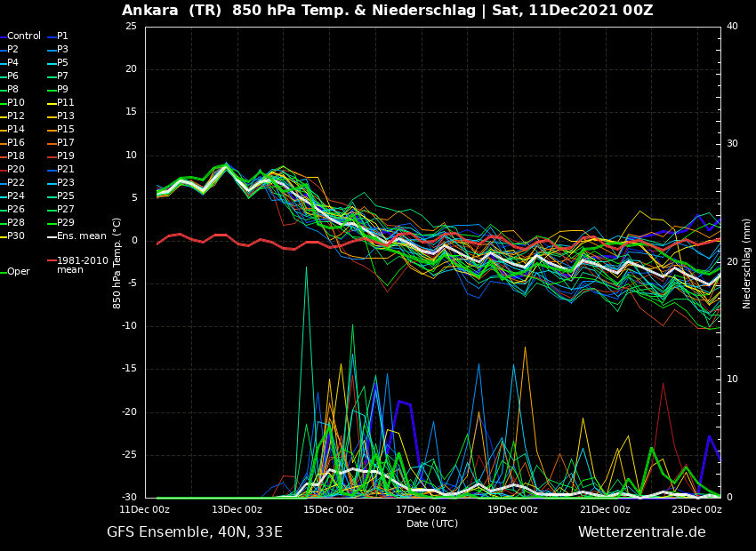Image resolution: width=756 pixels, height=551 pixels.
Task: Click the "23Dec 00z" date tick label
Action: [x=697, y=509]
